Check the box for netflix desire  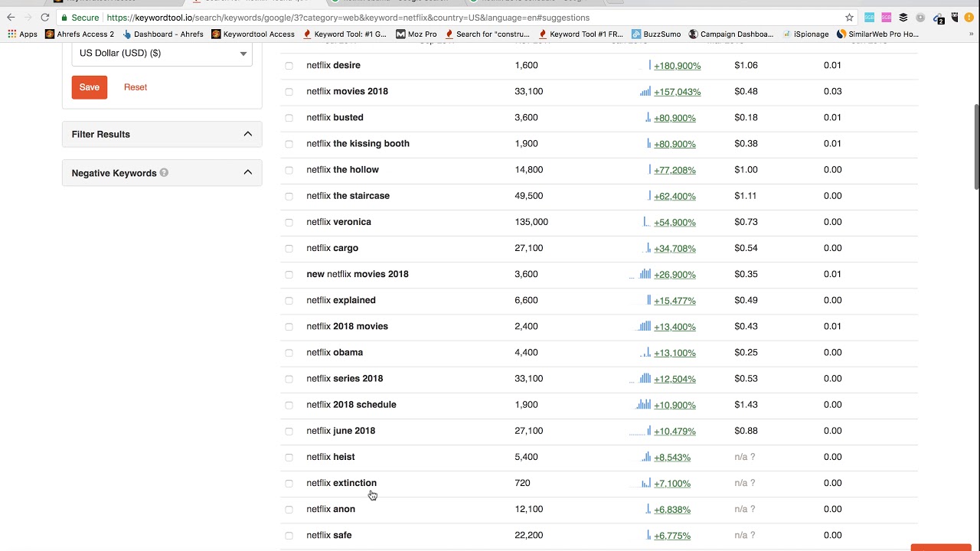(x=289, y=66)
